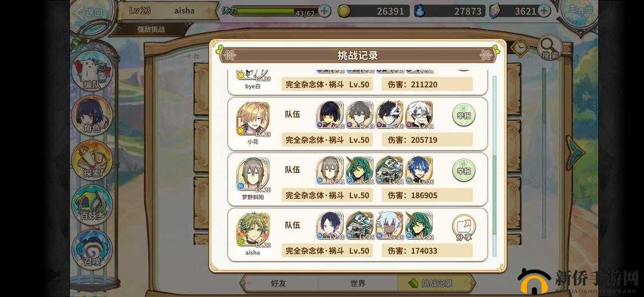Open the 召唤 summon icon
This screenshot has height=297, width=644.
click(x=92, y=249)
